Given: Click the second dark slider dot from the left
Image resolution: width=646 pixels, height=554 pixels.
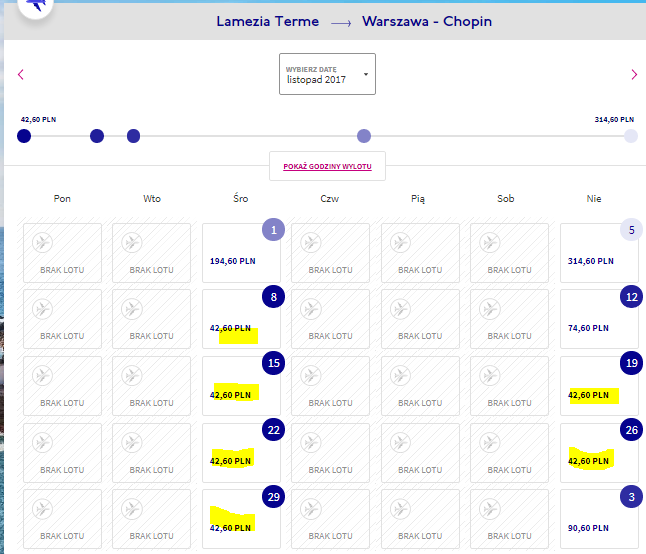Looking at the screenshot, I should [x=97, y=136].
